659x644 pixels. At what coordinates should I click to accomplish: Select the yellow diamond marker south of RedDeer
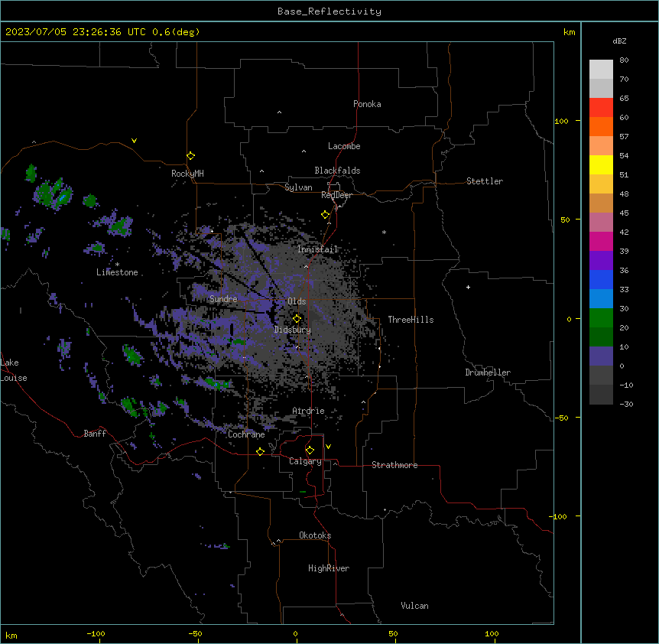(x=326, y=215)
